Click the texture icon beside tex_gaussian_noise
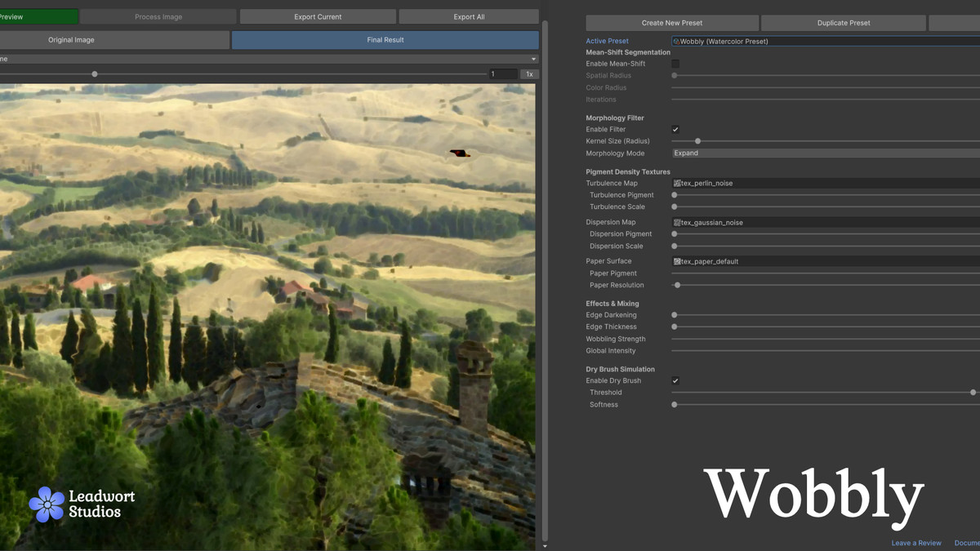Viewport: 980px width, 551px height. [x=677, y=223]
